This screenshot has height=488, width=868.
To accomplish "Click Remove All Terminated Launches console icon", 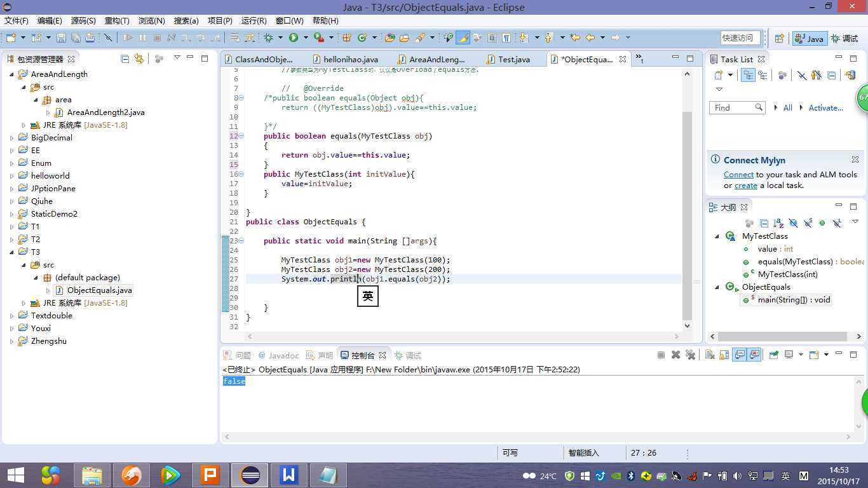I will [690, 355].
